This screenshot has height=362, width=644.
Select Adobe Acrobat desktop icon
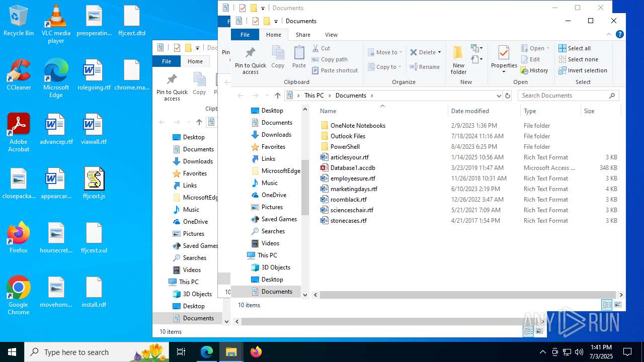tap(19, 133)
